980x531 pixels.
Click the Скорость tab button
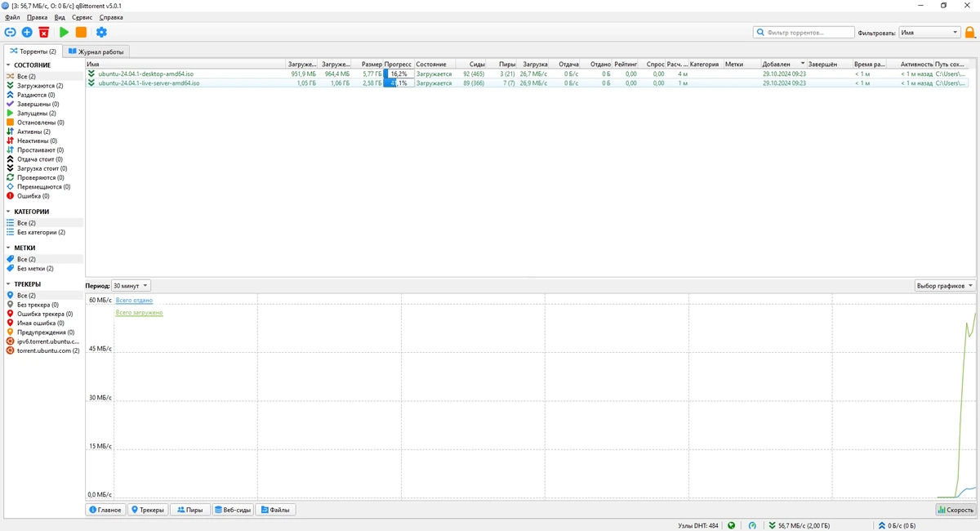[x=955, y=510]
